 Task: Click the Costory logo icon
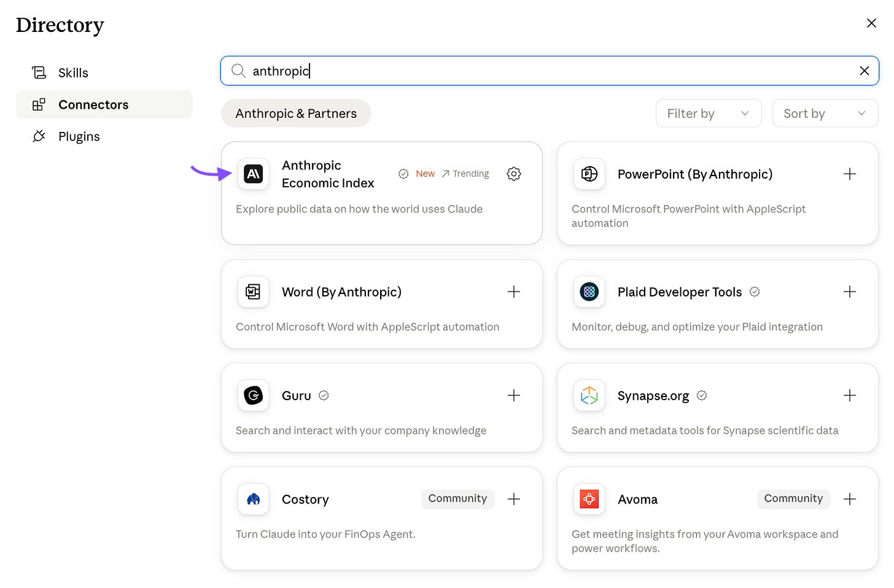click(254, 499)
